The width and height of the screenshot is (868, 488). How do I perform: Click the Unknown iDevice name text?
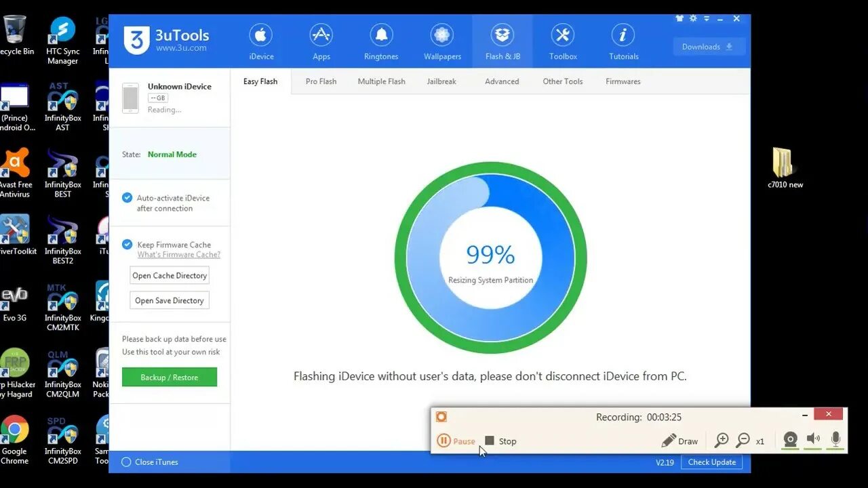click(x=180, y=87)
